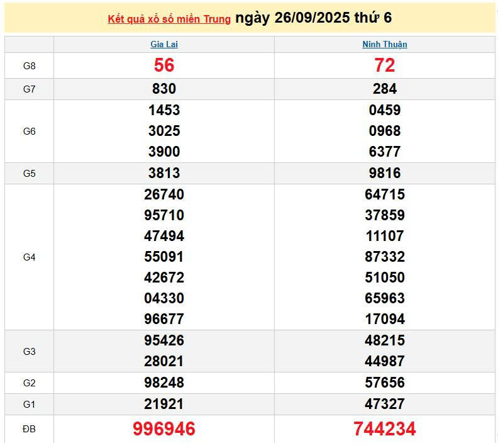Viewport: 498px width, 448px height.
Task: Click Ninh Thuận G4 number 87332
Action: click(x=385, y=257)
